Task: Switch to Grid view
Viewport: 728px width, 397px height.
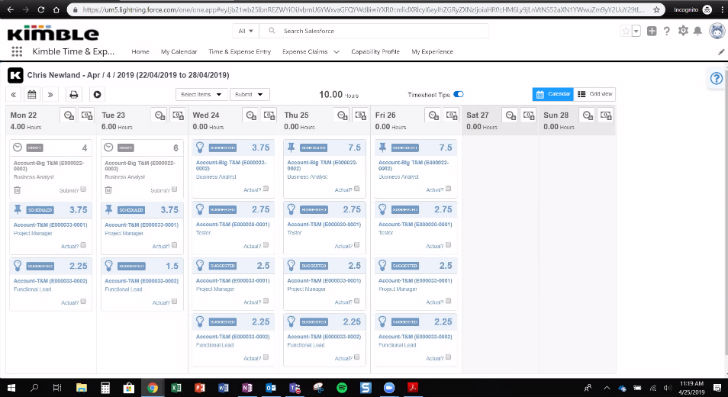Action: (595, 94)
